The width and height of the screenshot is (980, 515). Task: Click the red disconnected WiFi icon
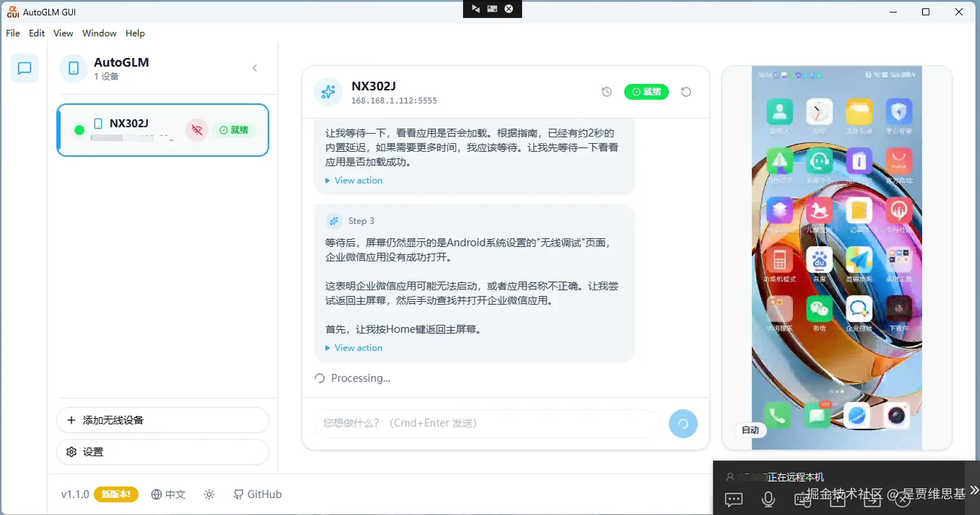click(x=197, y=130)
